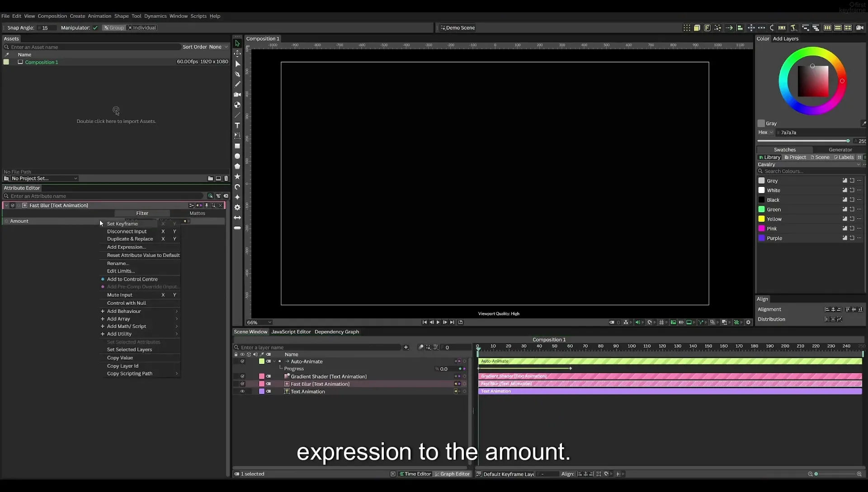Click the eyedropper icon next to Gray
Screen dimensions: 868x492
pos(863,123)
